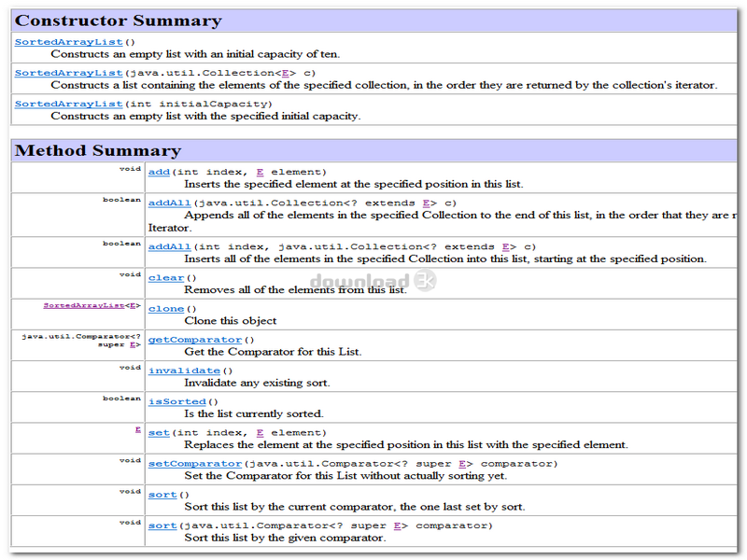
Task: Click the E return type link beside set
Action: click(137, 429)
